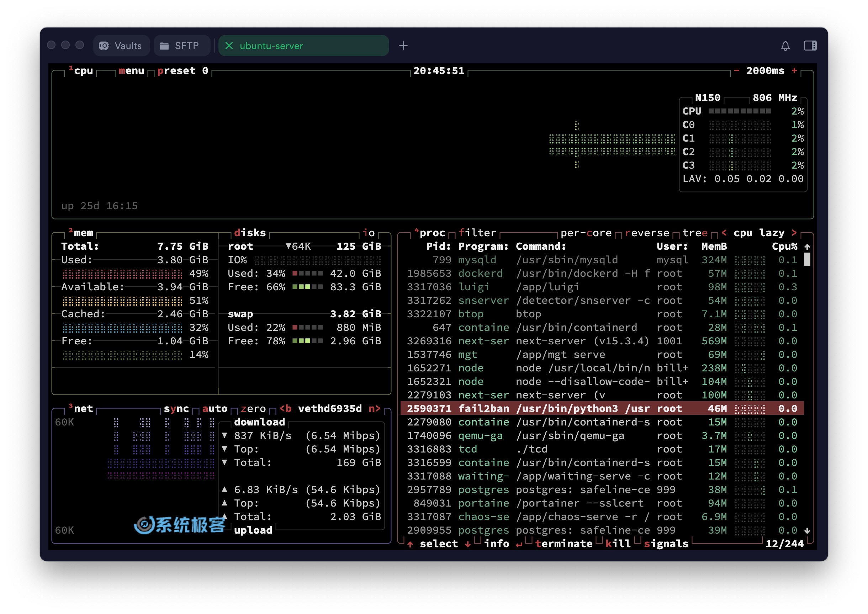The width and height of the screenshot is (868, 614).
Task: Select the mgt process row
Action: [x=602, y=354]
